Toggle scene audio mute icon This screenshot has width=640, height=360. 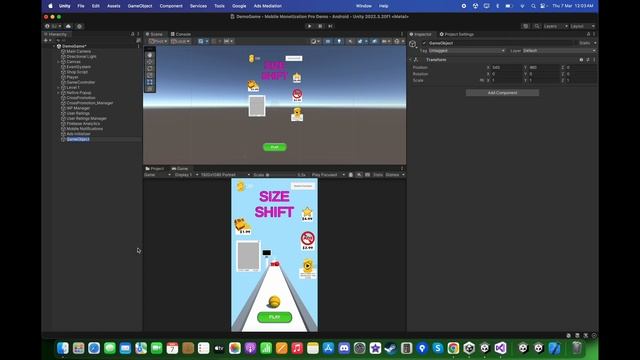click(x=350, y=41)
